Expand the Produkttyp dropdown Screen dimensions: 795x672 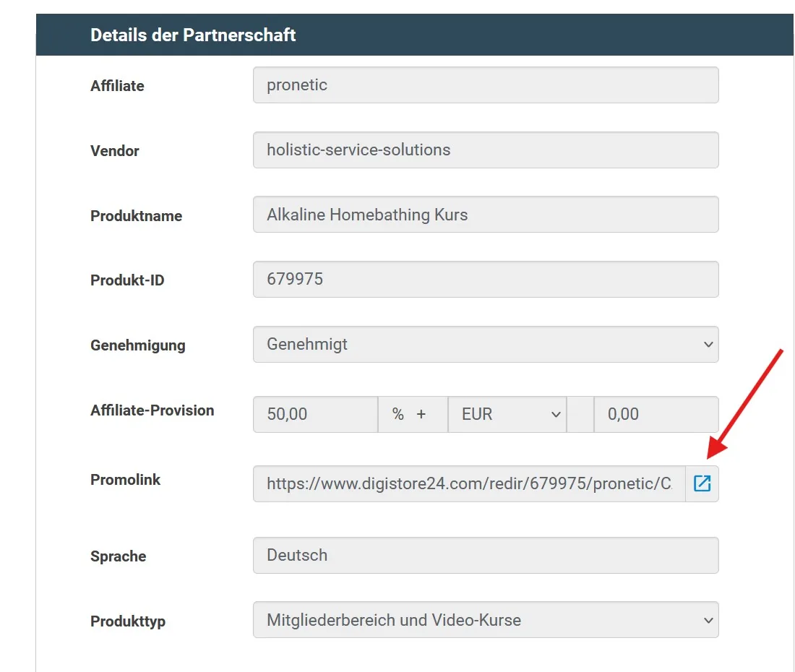tap(486, 620)
